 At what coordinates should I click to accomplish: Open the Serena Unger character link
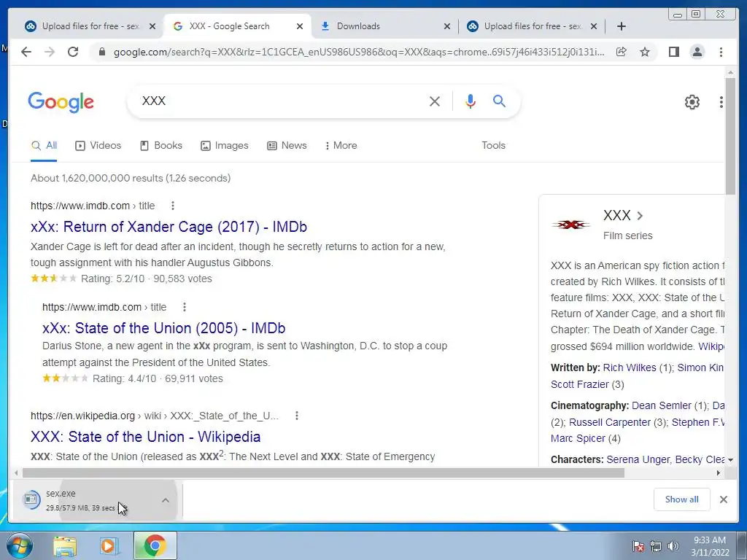point(638,459)
